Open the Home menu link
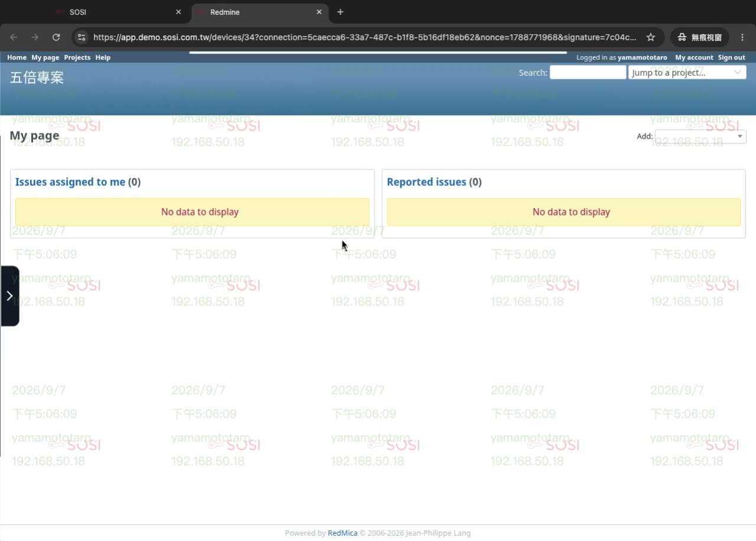756x541 pixels. click(x=17, y=57)
